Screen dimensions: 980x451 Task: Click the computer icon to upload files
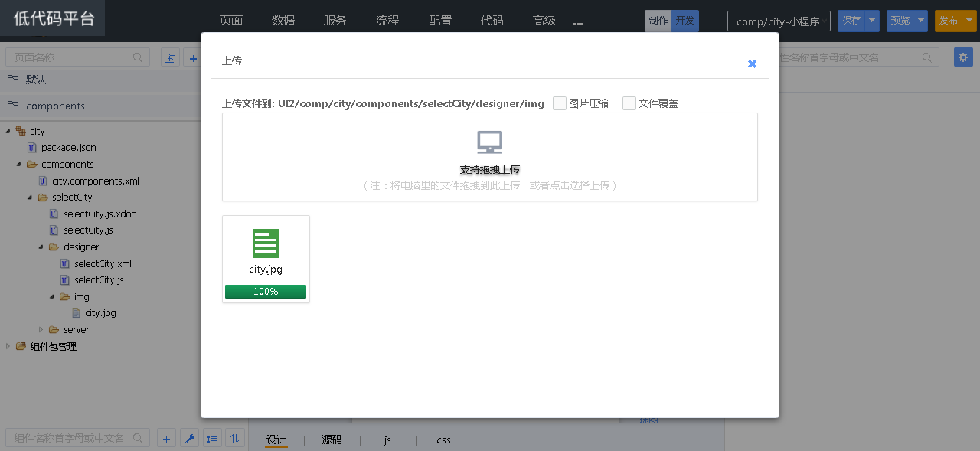[489, 142]
